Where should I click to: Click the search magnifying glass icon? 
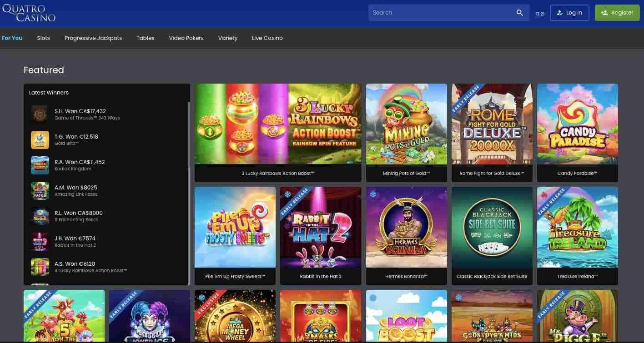[519, 13]
